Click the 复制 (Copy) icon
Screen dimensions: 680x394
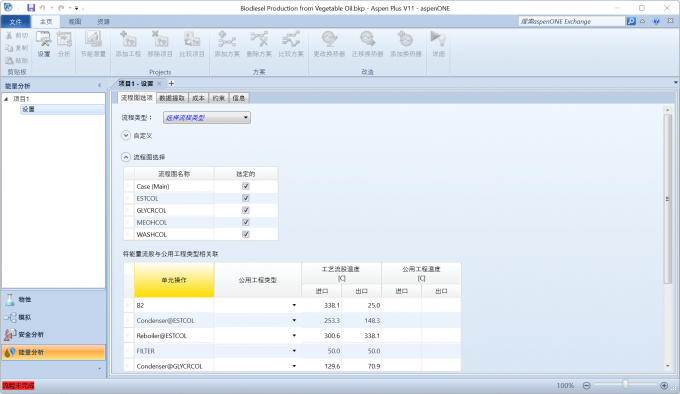coord(9,48)
